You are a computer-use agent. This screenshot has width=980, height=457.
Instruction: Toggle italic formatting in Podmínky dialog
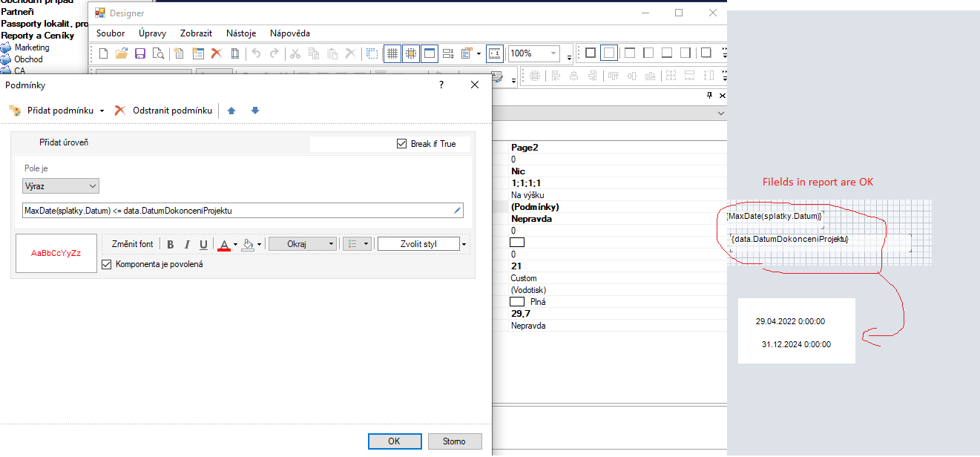pos(187,244)
